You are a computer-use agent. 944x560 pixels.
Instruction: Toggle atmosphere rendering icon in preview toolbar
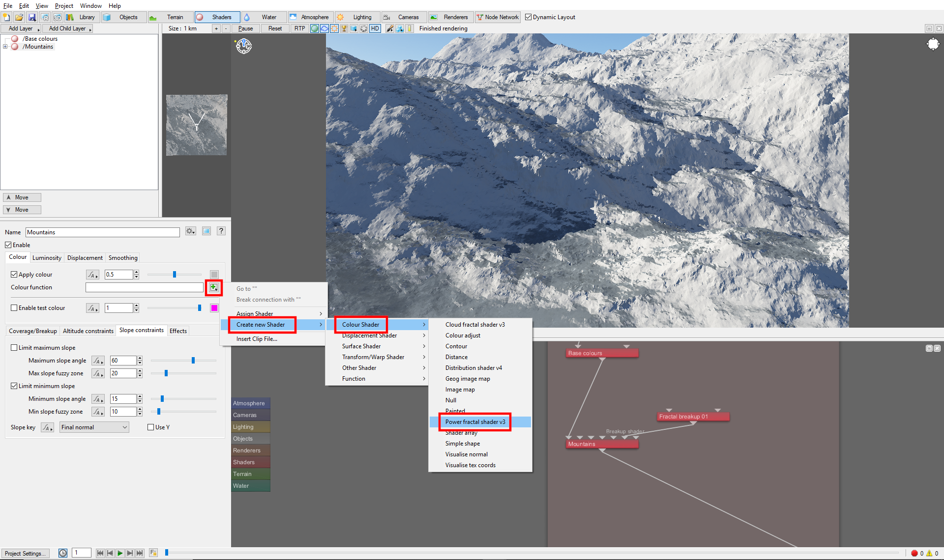point(324,28)
